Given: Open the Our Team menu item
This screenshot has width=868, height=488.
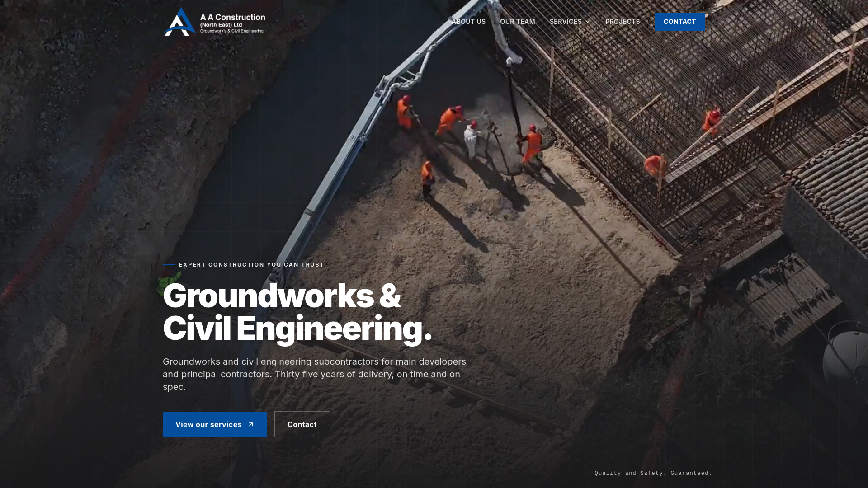Looking at the screenshot, I should click(518, 22).
